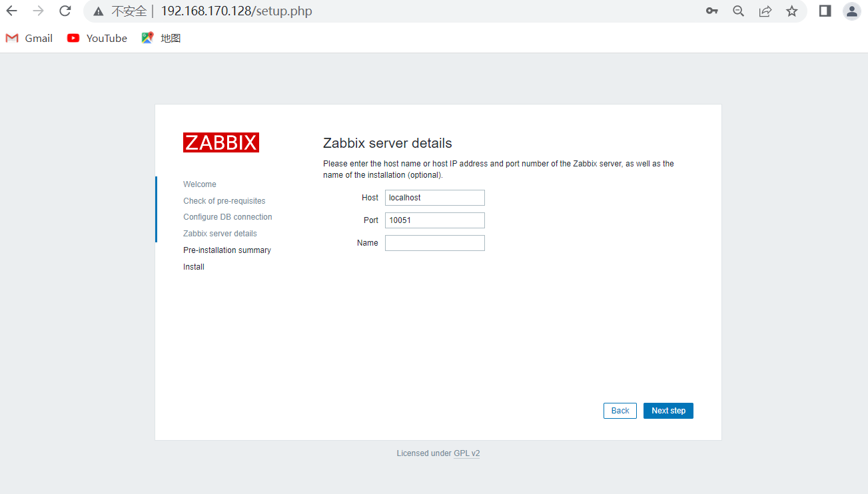868x494 pixels.
Task: Reload the setup.php page
Action: pyautogui.click(x=65, y=11)
